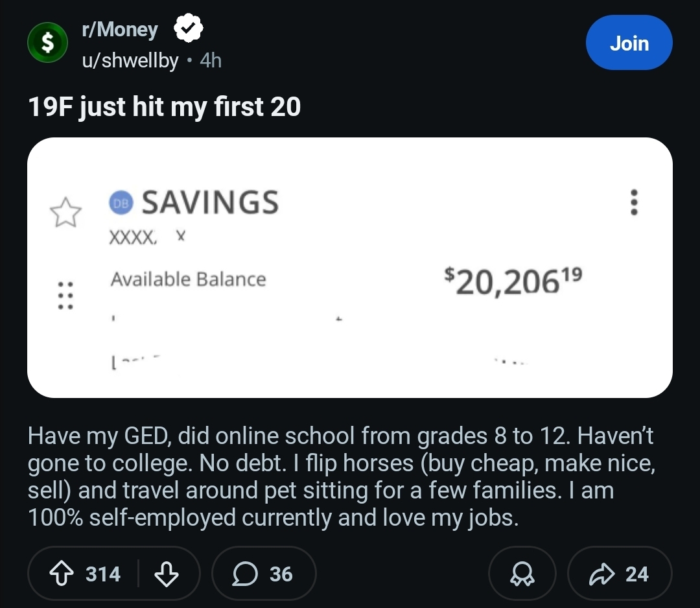Image resolution: width=700 pixels, height=608 pixels.
Task: Click the 314 upvote count
Action: (x=103, y=574)
